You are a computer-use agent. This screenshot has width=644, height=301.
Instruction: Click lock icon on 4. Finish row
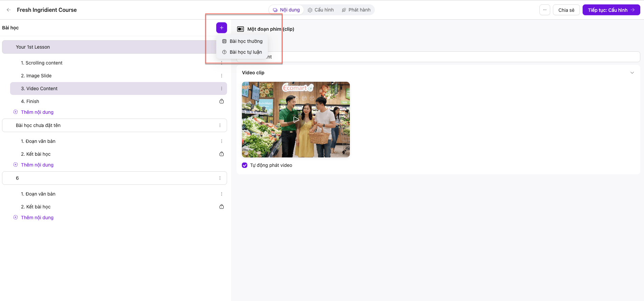point(222,101)
